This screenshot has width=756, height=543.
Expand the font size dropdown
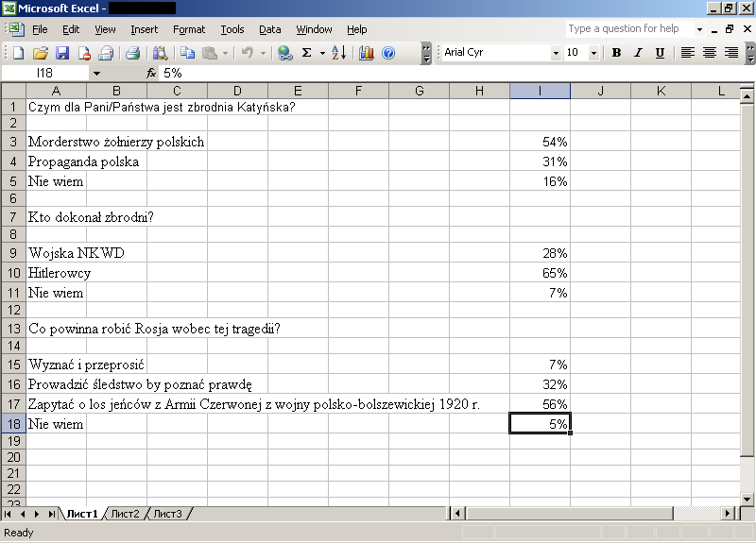click(593, 53)
